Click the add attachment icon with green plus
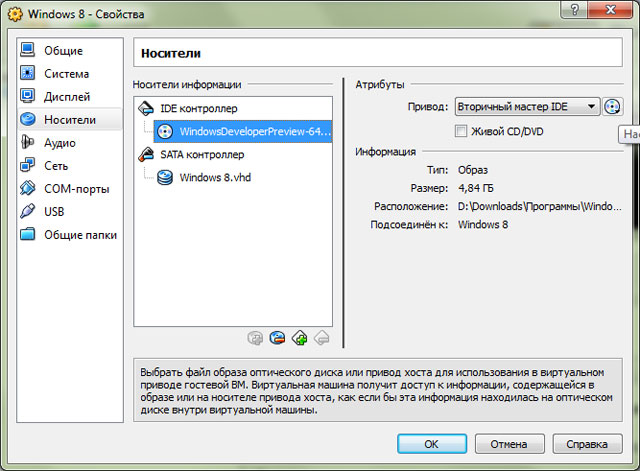Image resolution: width=640 pixels, height=471 pixels. [x=300, y=338]
